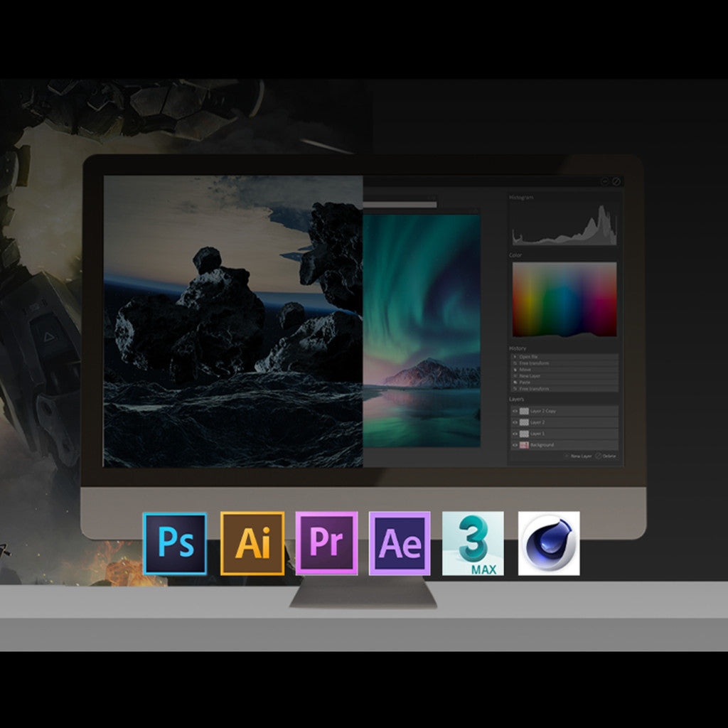
Task: Select the "Open file" history step
Action: click(564, 357)
